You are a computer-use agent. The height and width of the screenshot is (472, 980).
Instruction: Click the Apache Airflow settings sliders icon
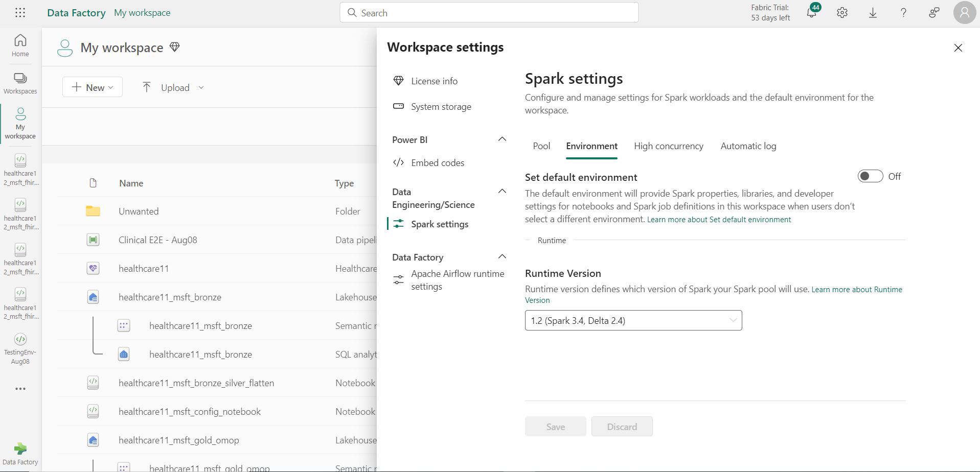(x=398, y=280)
